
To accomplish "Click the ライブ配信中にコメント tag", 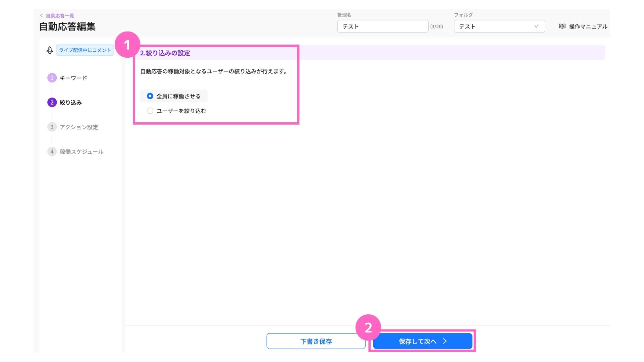I will (x=85, y=50).
